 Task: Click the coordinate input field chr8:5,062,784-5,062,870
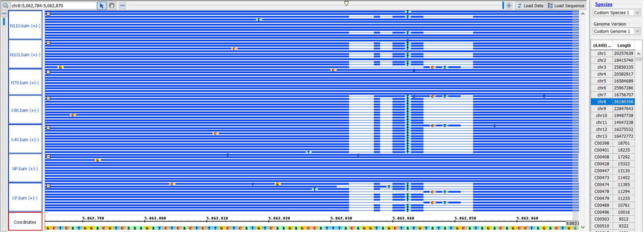click(54, 6)
